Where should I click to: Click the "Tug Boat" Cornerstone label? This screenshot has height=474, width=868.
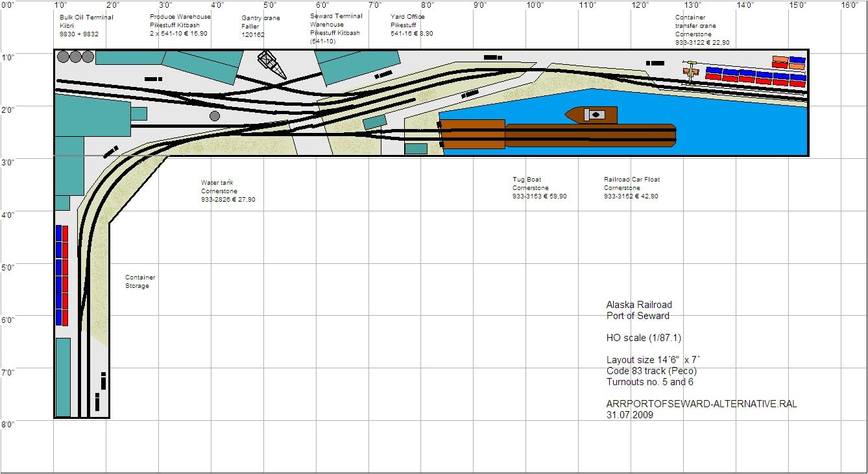point(527,180)
